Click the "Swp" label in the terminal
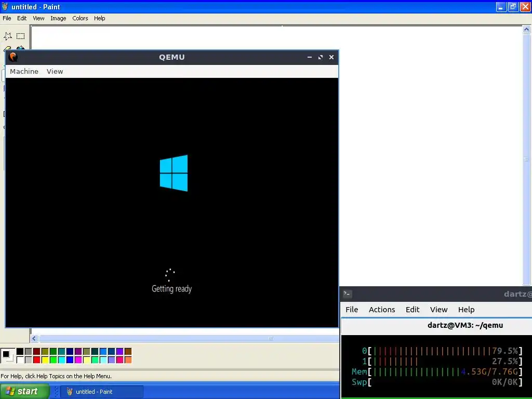 pos(360,382)
